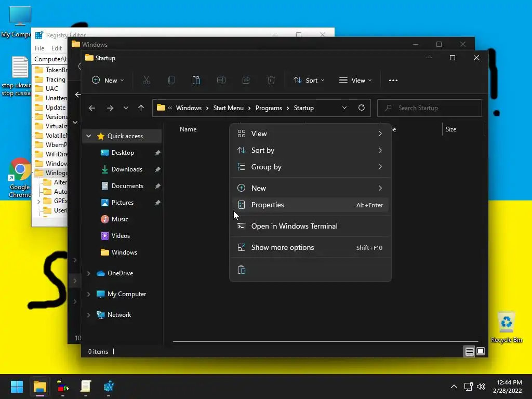Click the Size column header
532x399 pixels.
click(x=451, y=129)
